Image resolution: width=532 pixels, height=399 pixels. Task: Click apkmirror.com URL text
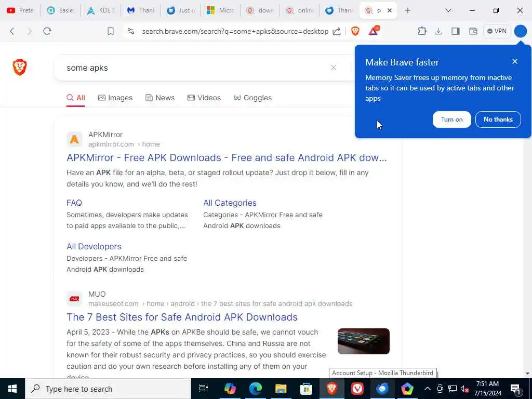[x=111, y=144]
